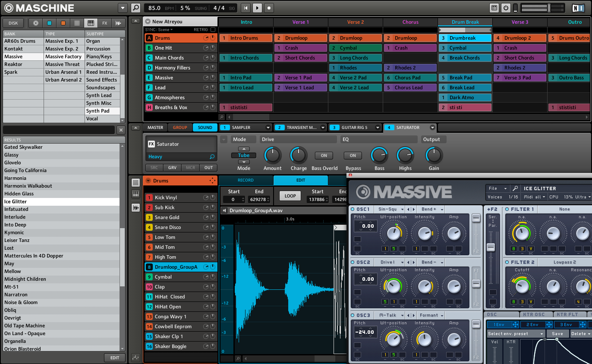Open the Saturator plug-in slot dropdown arrow
Screen dimensions: 592x364
click(432, 128)
